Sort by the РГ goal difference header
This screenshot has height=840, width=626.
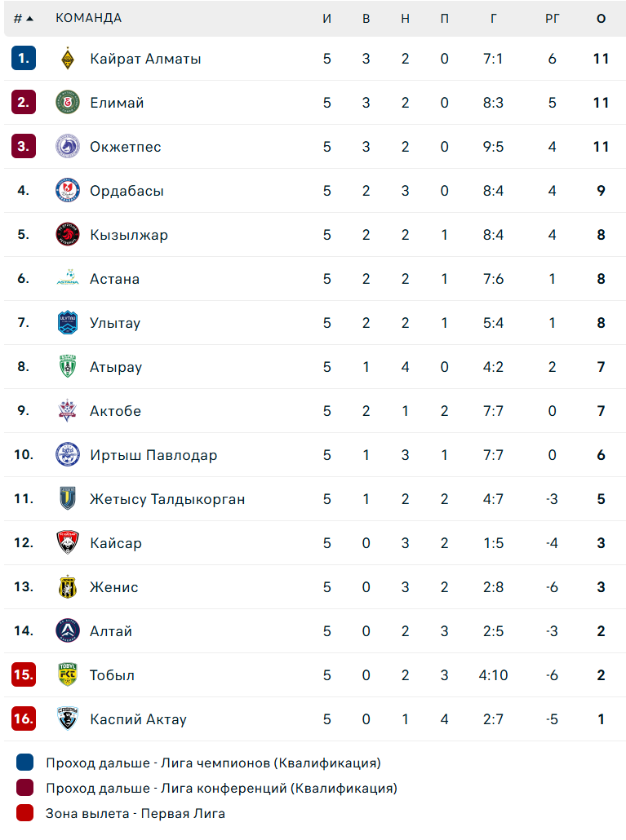pyautogui.click(x=553, y=18)
